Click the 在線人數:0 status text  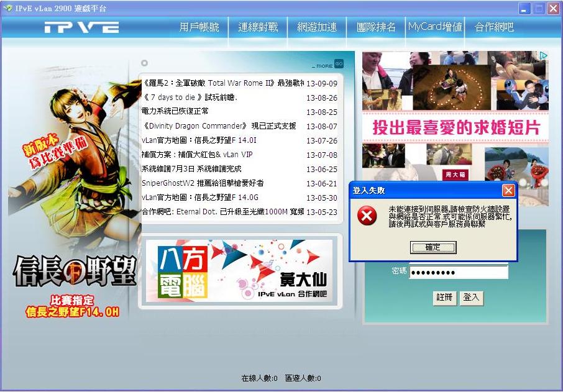259,378
